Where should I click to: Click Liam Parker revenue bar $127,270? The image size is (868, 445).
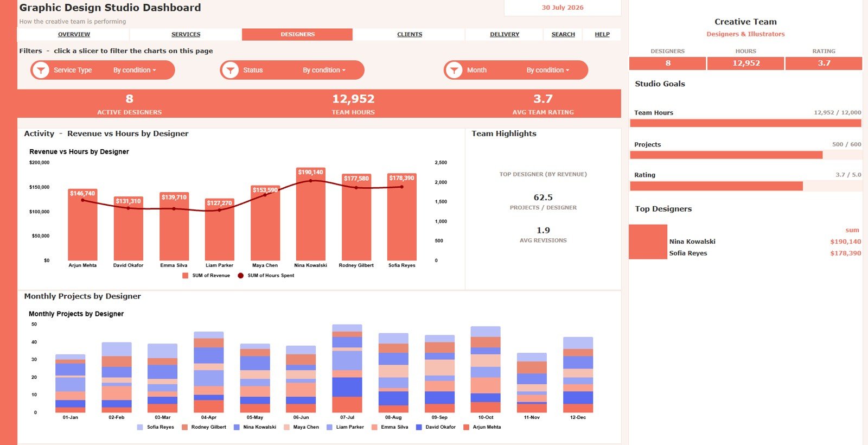pyautogui.click(x=219, y=230)
